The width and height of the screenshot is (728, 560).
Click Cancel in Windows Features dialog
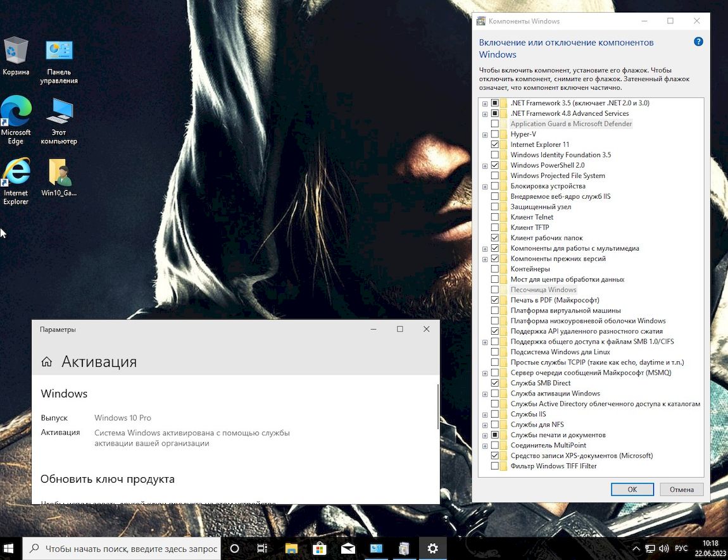coord(681,489)
